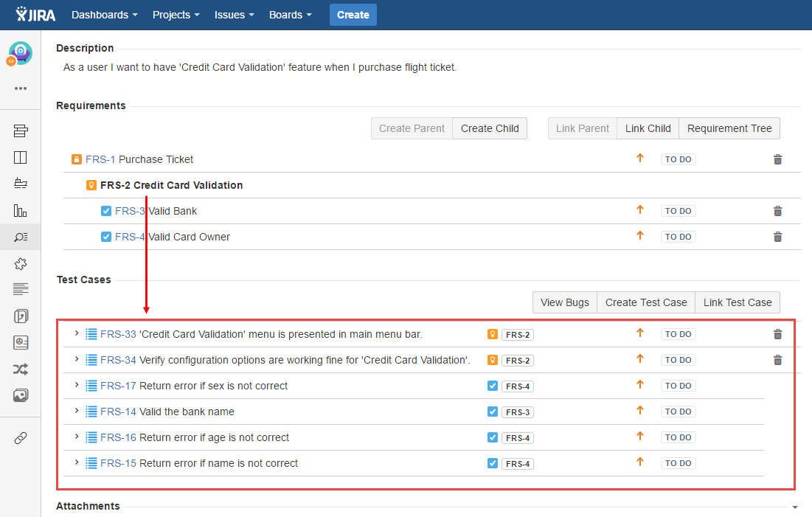This screenshot has width=812, height=517.
Task: Expand test case FRS-14 row
Action: click(77, 411)
